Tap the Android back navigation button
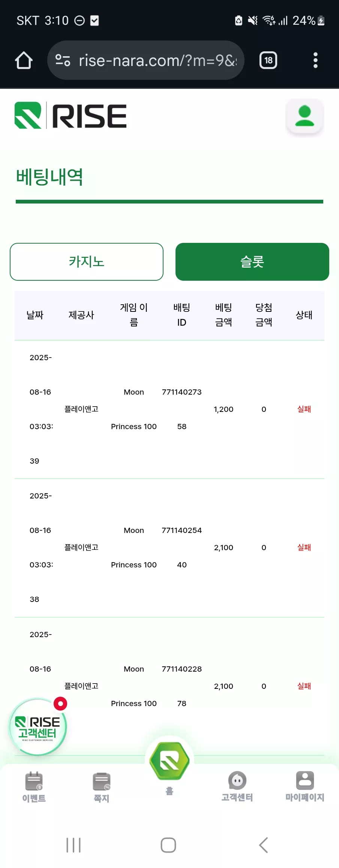This screenshot has height=868, width=339. [264, 845]
